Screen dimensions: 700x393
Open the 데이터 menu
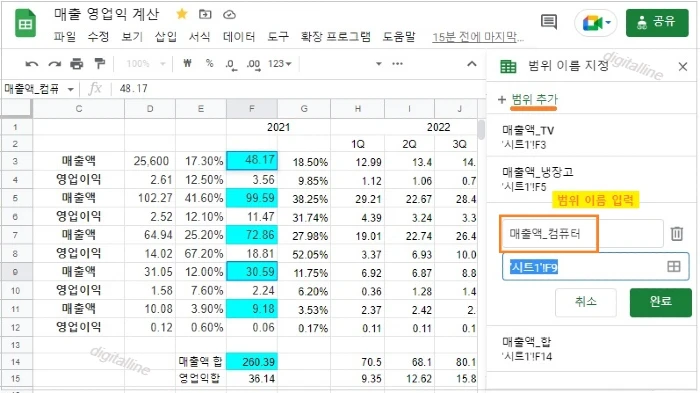coord(239,37)
